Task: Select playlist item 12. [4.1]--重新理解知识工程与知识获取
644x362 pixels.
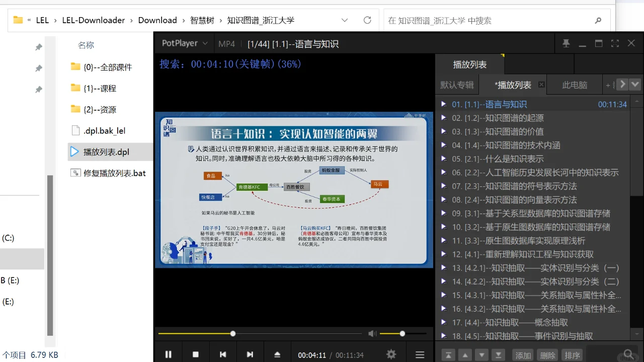Action: click(x=532, y=254)
